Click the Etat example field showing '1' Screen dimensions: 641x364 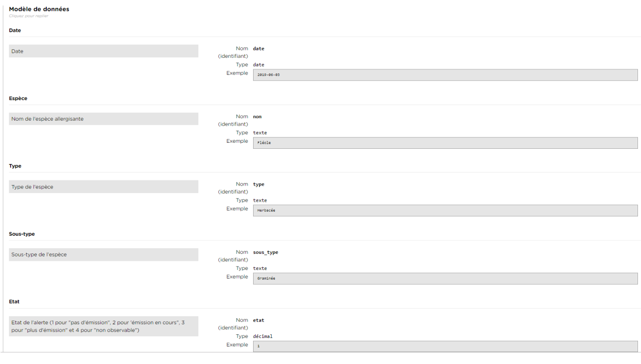click(445, 346)
